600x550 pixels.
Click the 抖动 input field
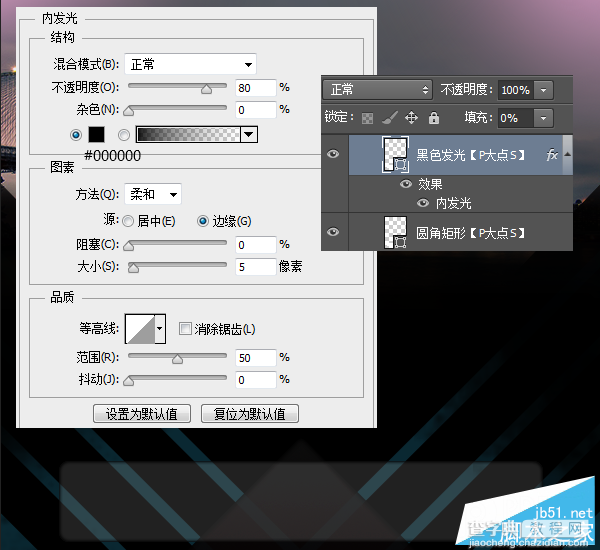(x=256, y=380)
